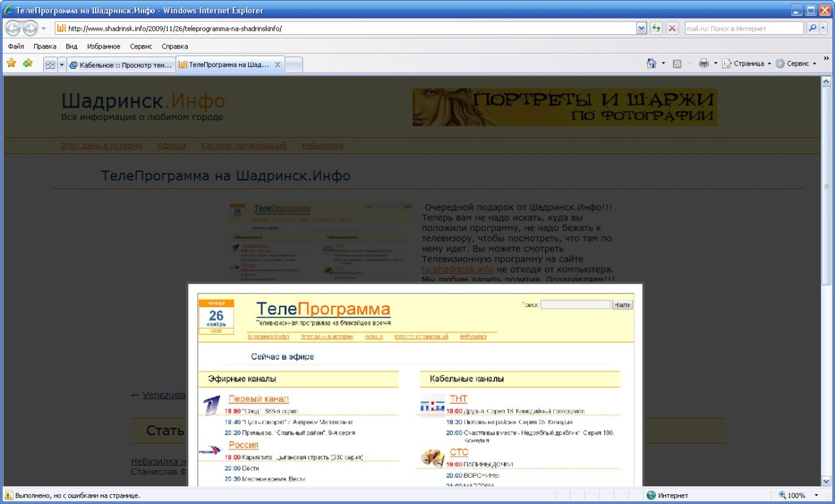
Task: Open the search provider options dropdown
Action: [823, 28]
